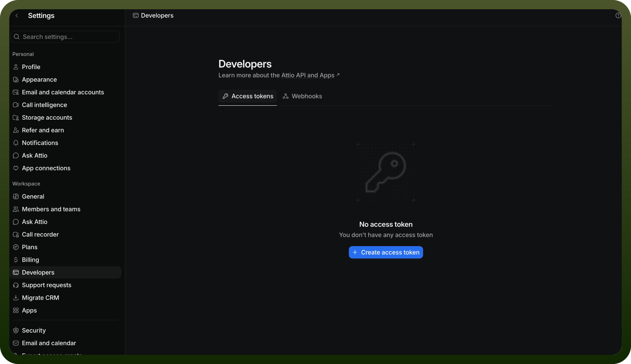Click the Developers terminal icon in sidebar
This screenshot has height=364, width=631.
click(16, 272)
